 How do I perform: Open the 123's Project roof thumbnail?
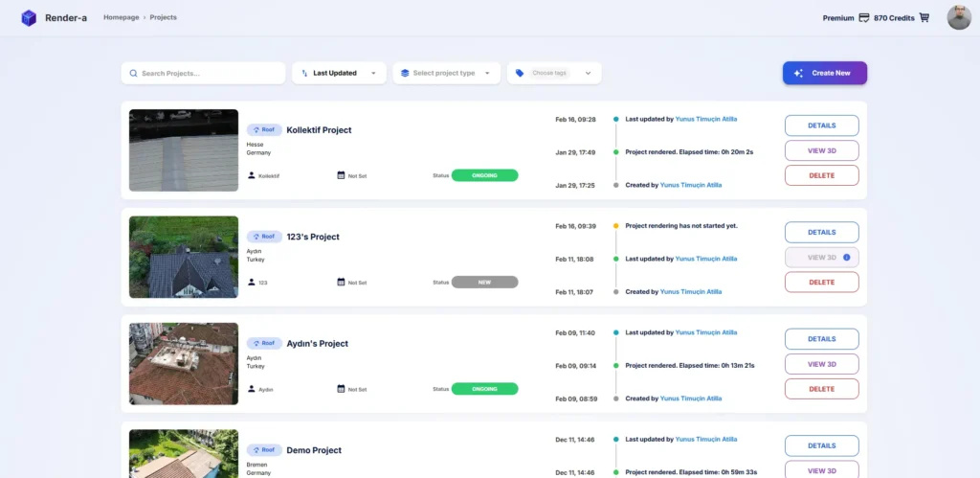tap(184, 257)
